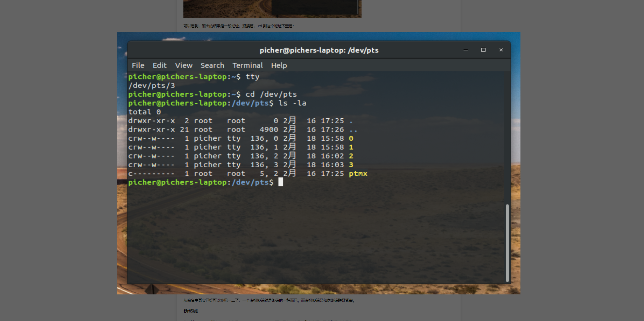Click the yellow '1' device name

coord(351,147)
